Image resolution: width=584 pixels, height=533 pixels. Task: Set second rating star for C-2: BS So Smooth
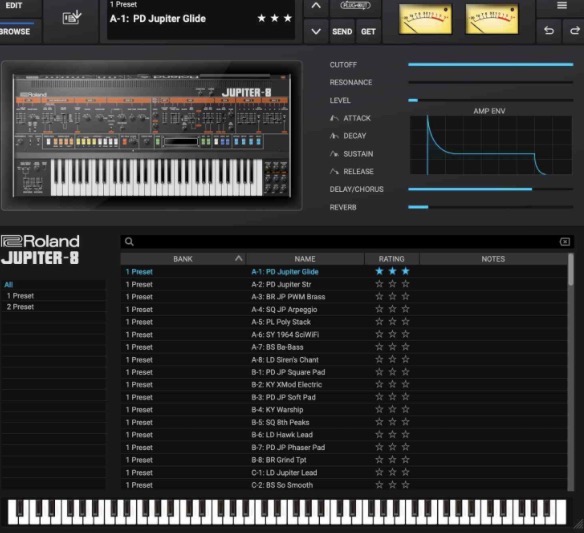tap(393, 485)
